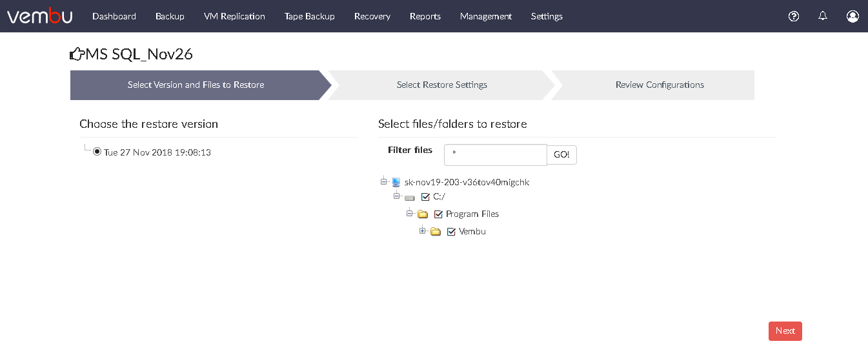Click the red Next button
868x348 pixels.
[785, 331]
